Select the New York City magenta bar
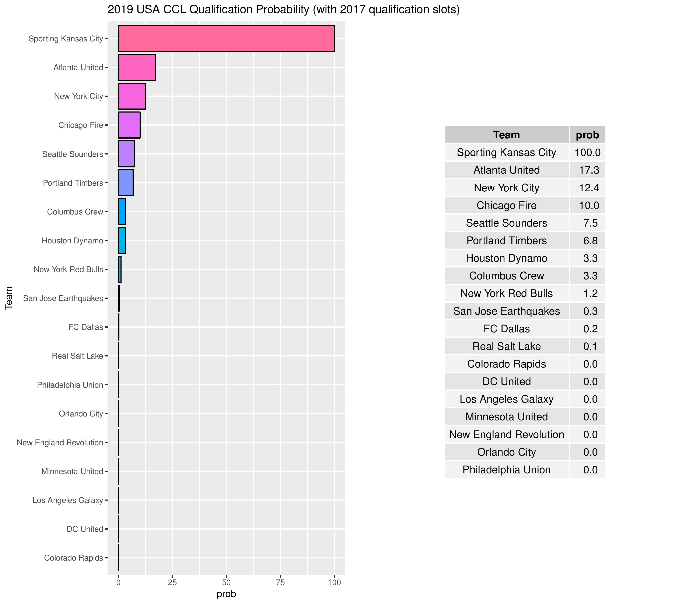 coord(132,96)
